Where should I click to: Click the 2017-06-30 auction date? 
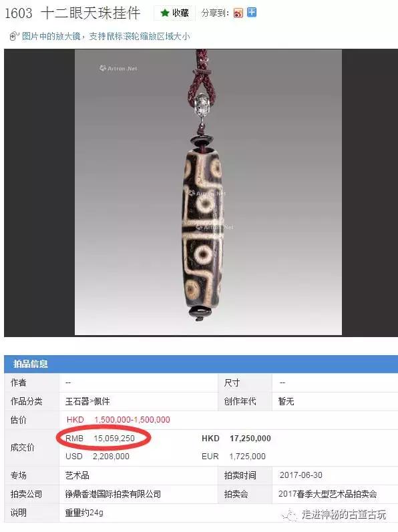click(301, 475)
